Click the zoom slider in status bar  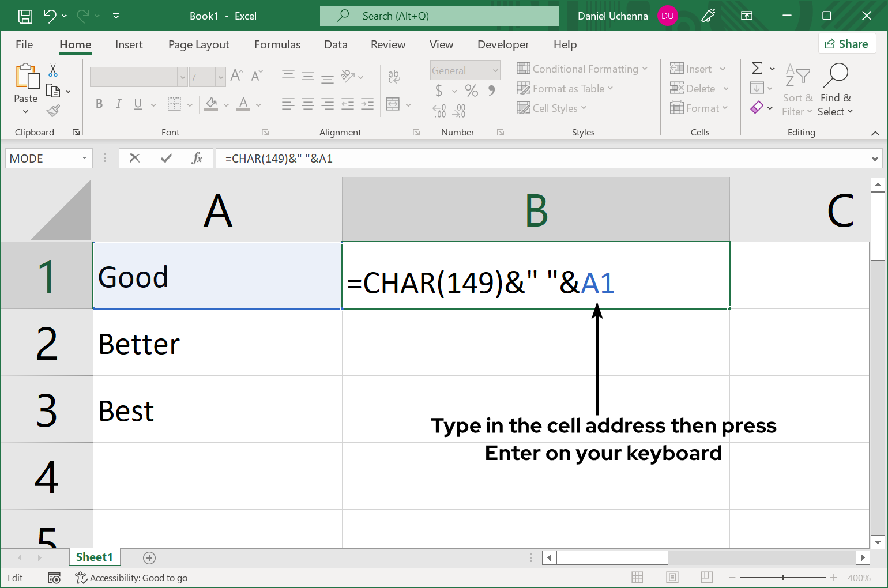pyautogui.click(x=782, y=578)
